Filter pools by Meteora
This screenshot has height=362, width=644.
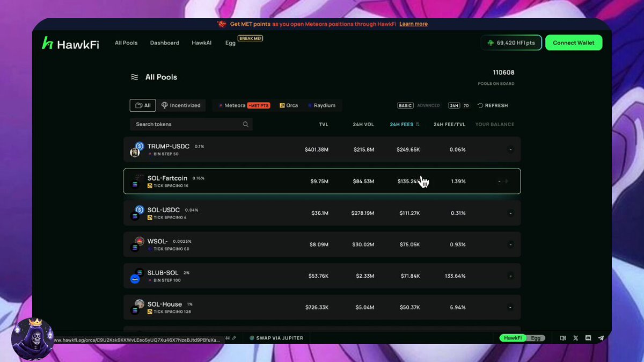click(x=244, y=105)
